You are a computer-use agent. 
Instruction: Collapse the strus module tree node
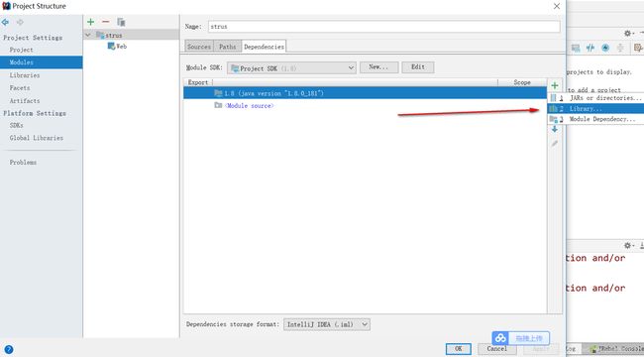click(88, 35)
